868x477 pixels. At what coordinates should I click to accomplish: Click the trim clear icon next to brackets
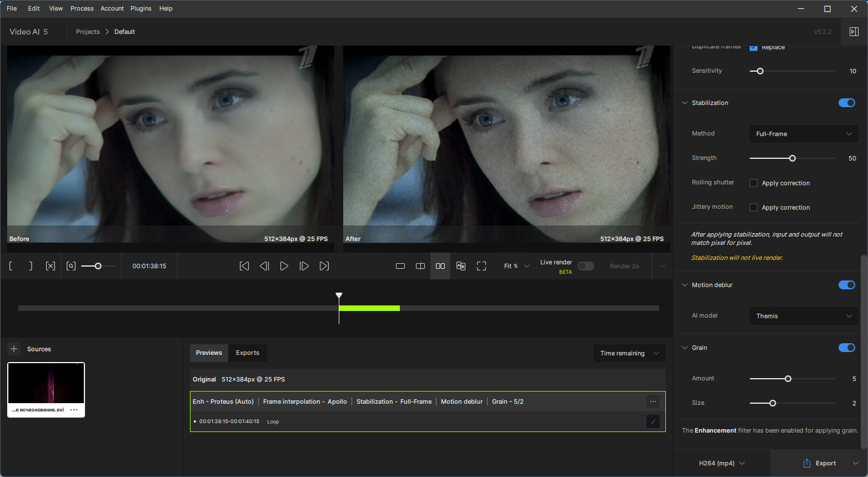(51, 266)
